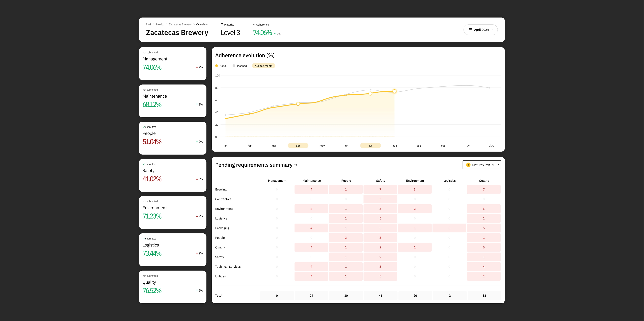Toggle the Actual series legend dot
Viewport: 644px width, 321px height.
[x=217, y=66]
